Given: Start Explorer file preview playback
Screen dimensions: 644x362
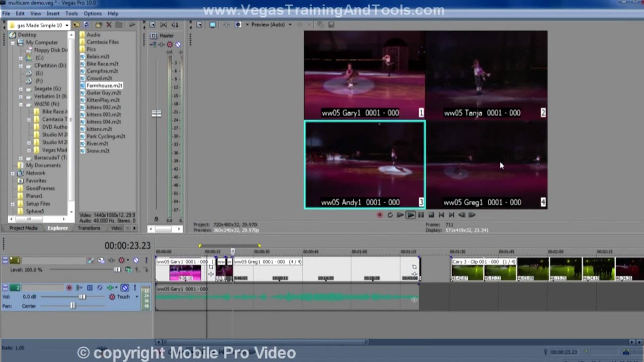Looking at the screenshot, I should [132, 25].
